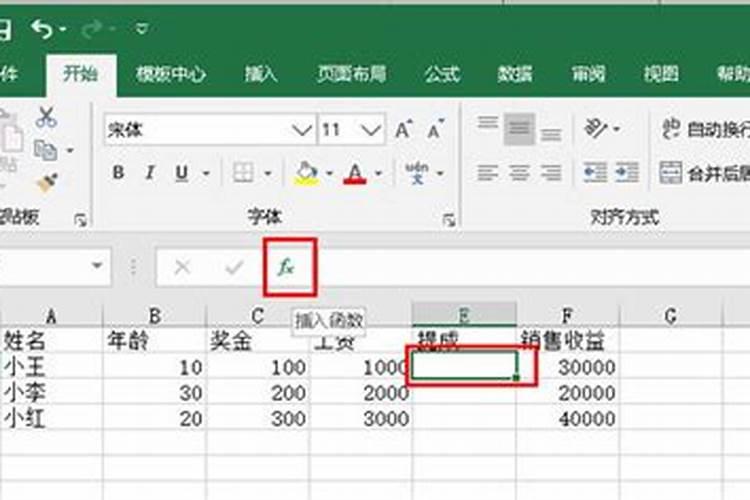The width and height of the screenshot is (750, 500).
Task: Apply the yellow fill color bucket
Action: point(306,173)
